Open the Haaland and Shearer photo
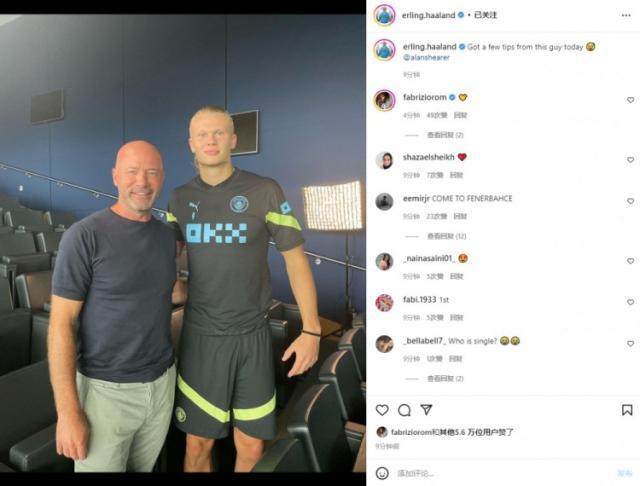Viewport: 640px width, 486px height. tap(183, 243)
